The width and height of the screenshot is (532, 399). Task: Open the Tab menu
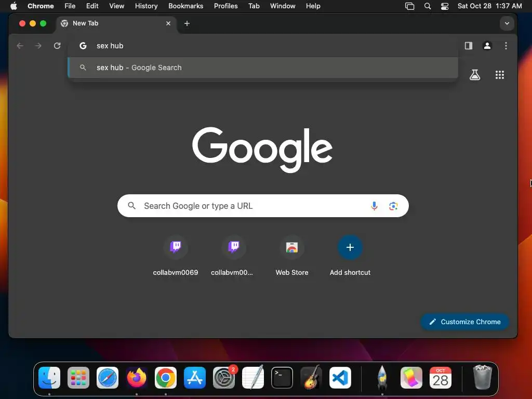254,6
